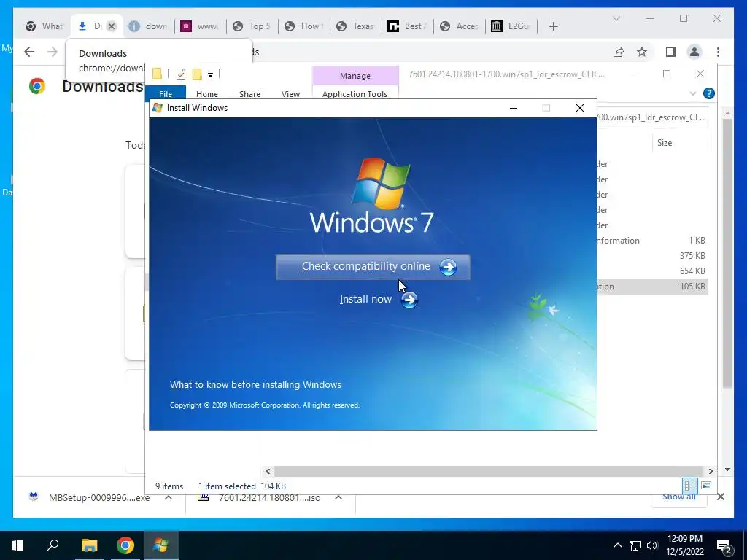Click the New folder icon in quick access toolbar

[197, 74]
